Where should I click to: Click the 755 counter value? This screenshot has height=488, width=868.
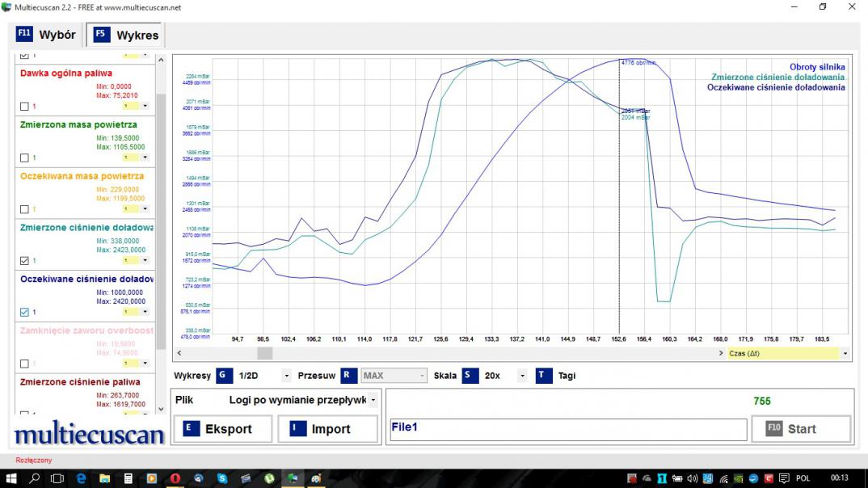pyautogui.click(x=761, y=401)
